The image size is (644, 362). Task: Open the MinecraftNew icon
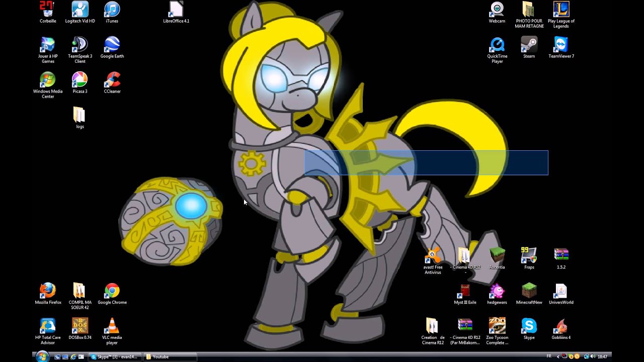pos(529,294)
